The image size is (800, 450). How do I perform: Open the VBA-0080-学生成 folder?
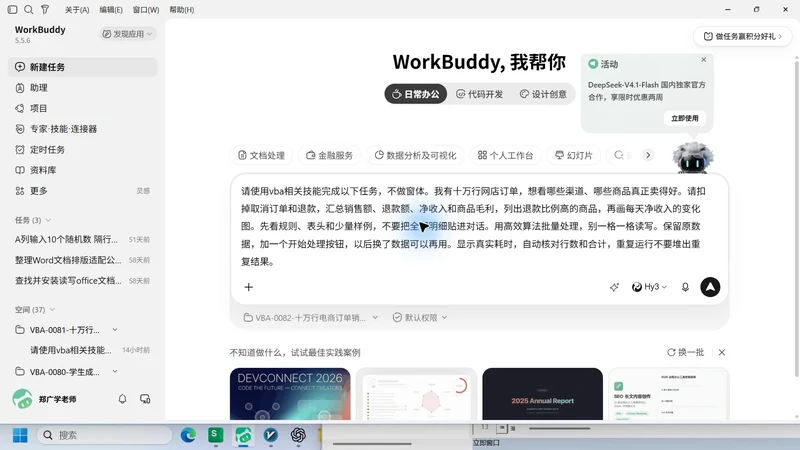[x=64, y=372]
